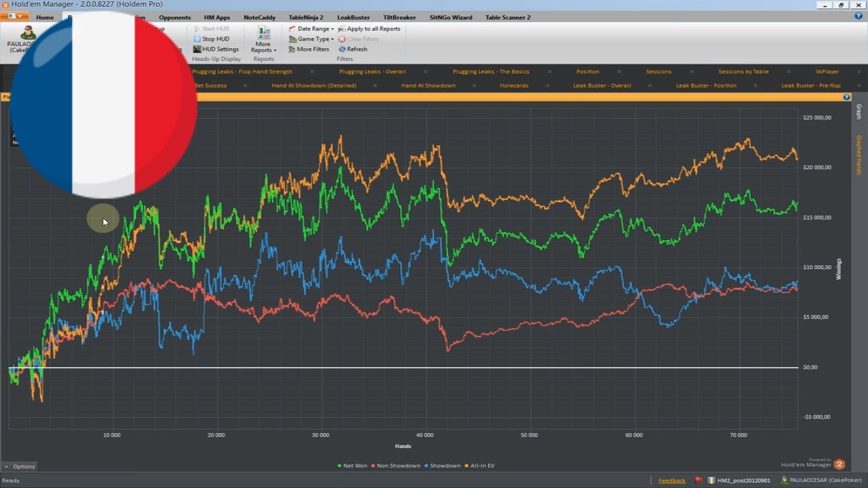Close the Holecards report tab
The width and height of the screenshot is (868, 488).
click(x=547, y=86)
